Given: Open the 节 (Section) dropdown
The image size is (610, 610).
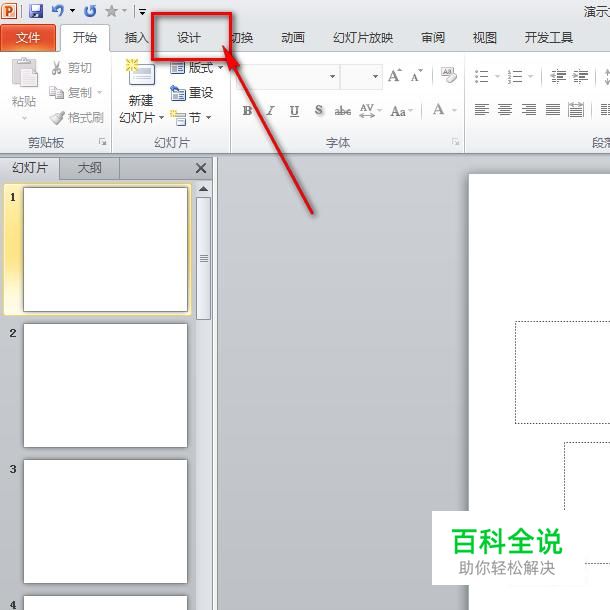Looking at the screenshot, I should coord(191,117).
